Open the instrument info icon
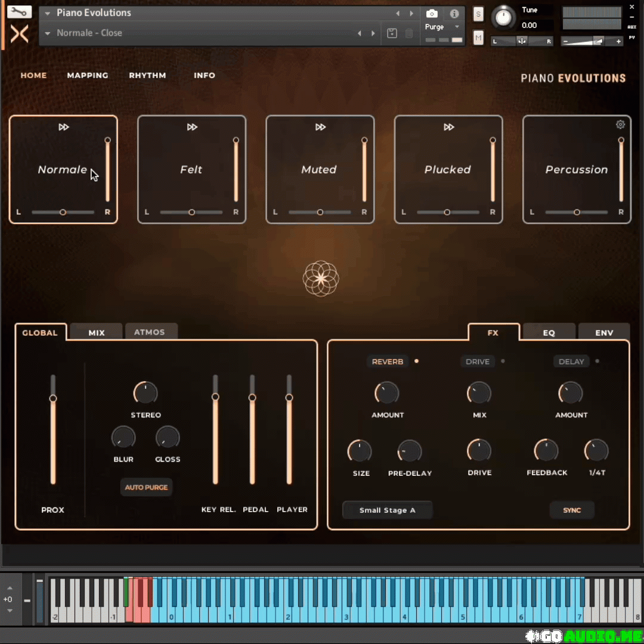The width and height of the screenshot is (644, 644). pyautogui.click(x=454, y=14)
